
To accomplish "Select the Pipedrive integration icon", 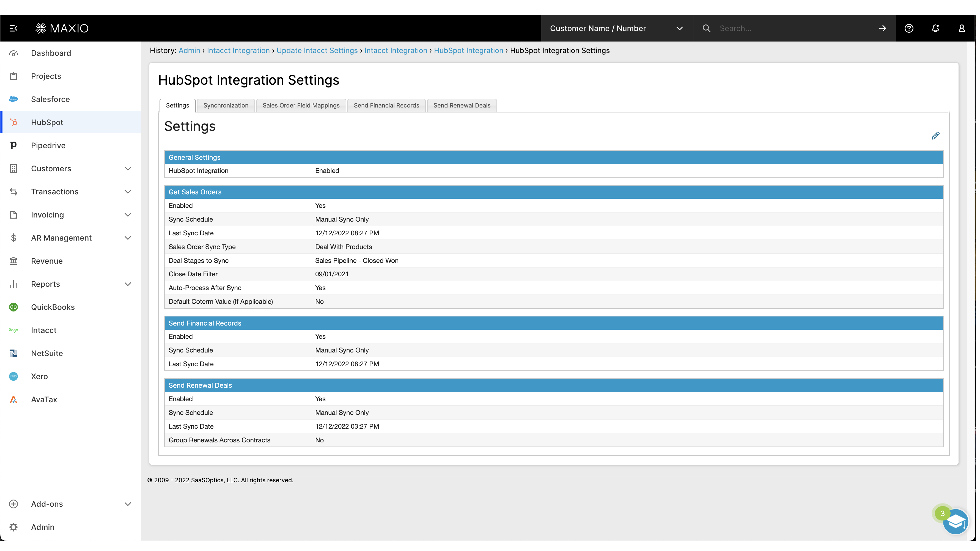I will click(14, 145).
